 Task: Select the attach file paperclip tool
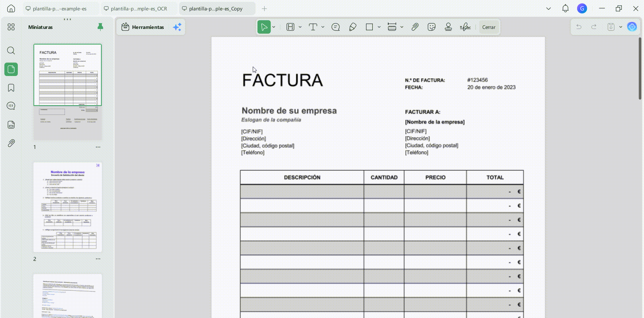pyautogui.click(x=415, y=27)
